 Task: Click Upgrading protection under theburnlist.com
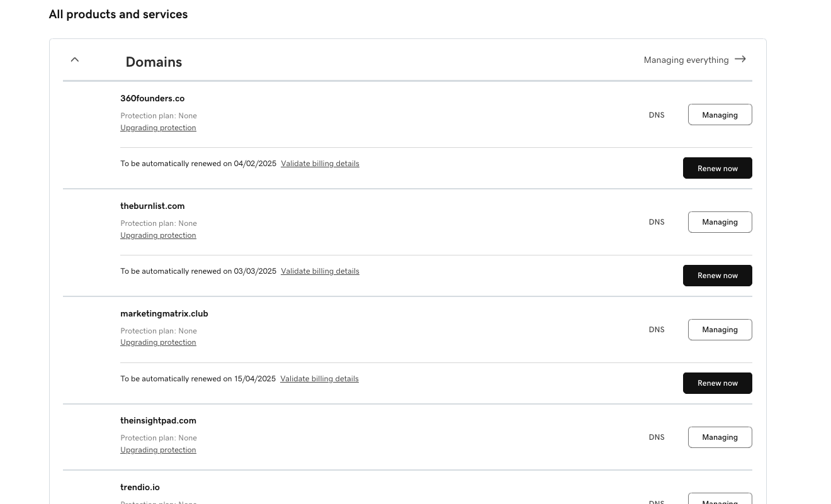[158, 235]
